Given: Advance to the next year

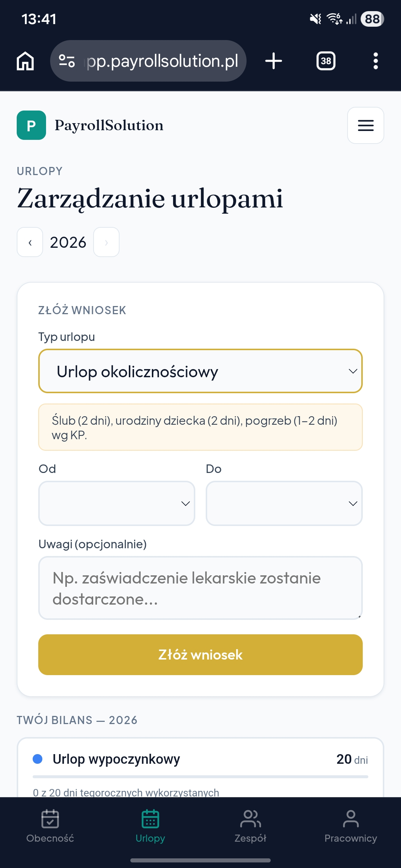Looking at the screenshot, I should (106, 242).
